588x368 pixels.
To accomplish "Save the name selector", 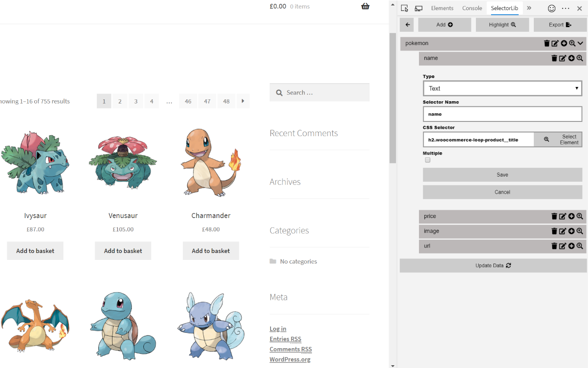I will [x=503, y=175].
